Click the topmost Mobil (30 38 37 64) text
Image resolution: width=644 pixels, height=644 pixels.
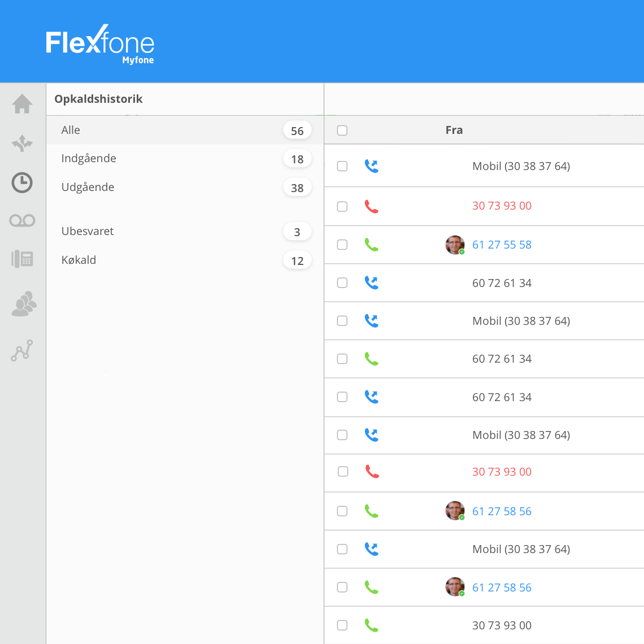(521, 166)
